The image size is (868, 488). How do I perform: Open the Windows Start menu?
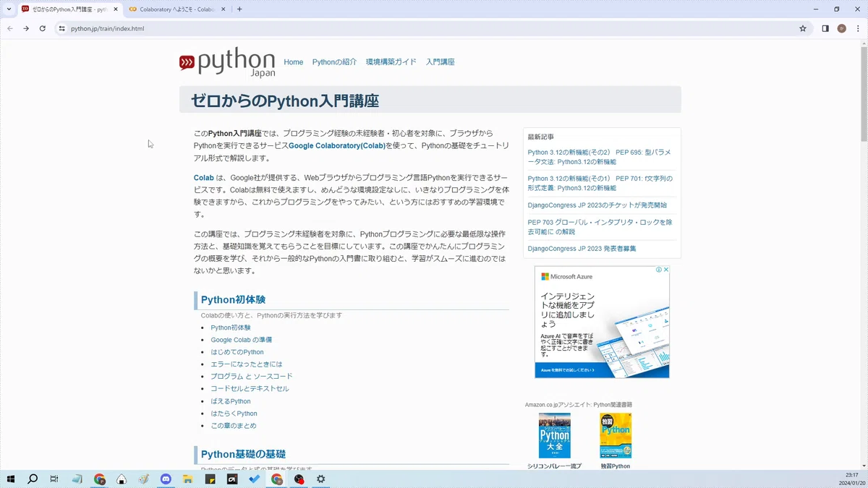click(11, 479)
